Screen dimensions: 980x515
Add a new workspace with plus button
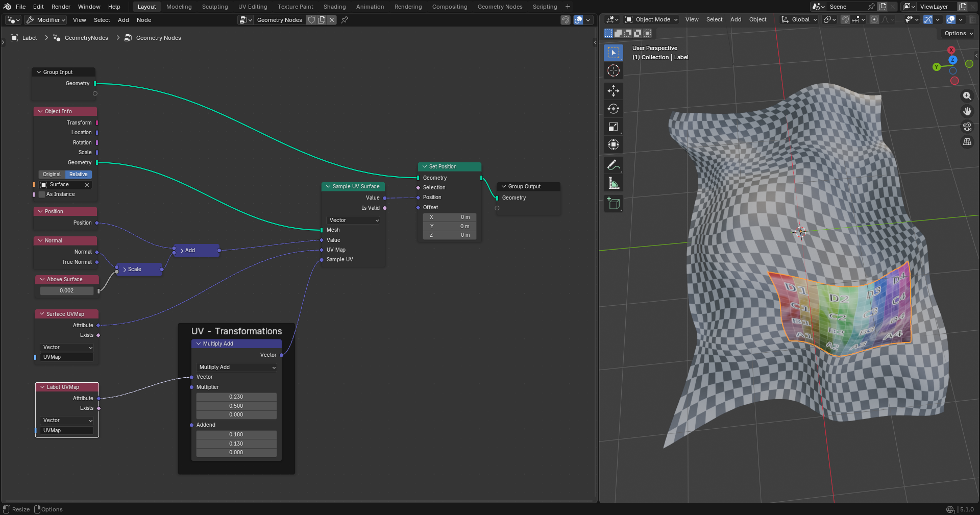[568, 7]
